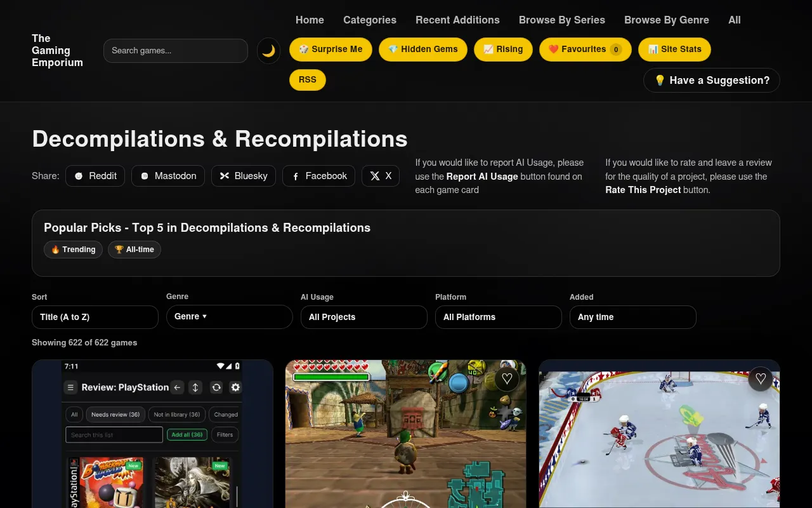View Favourites with the heart button

tap(585, 50)
